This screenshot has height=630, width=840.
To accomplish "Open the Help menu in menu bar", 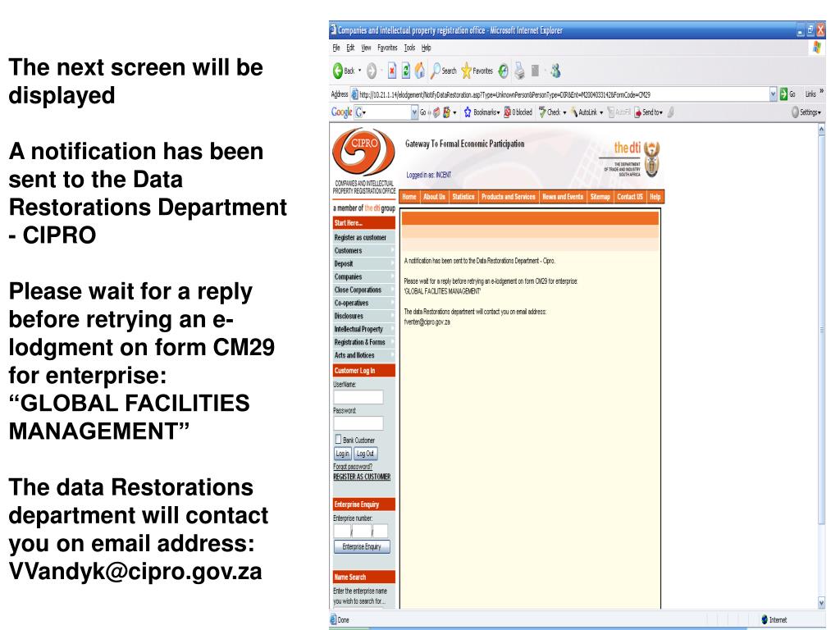I will pos(426,48).
